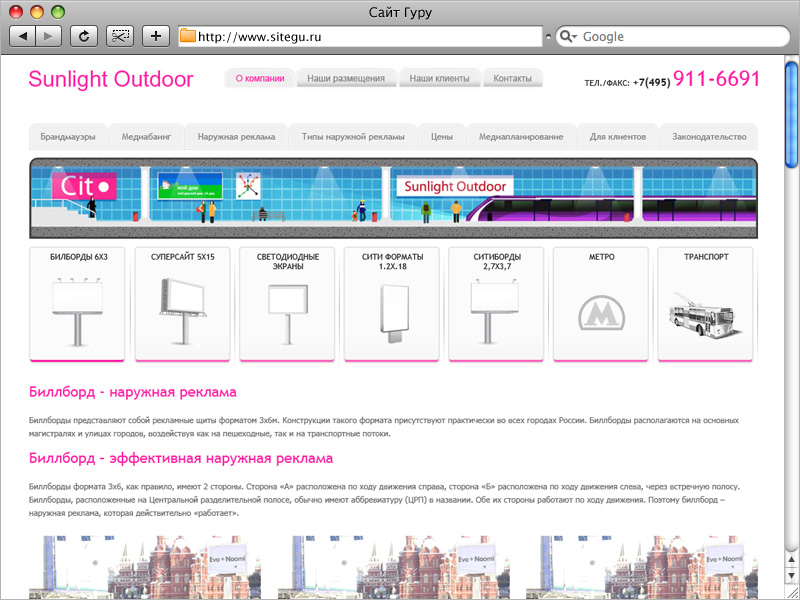The image size is (800, 600).
Task: Click the Сайт Гуру window title
Action: pyautogui.click(x=400, y=12)
